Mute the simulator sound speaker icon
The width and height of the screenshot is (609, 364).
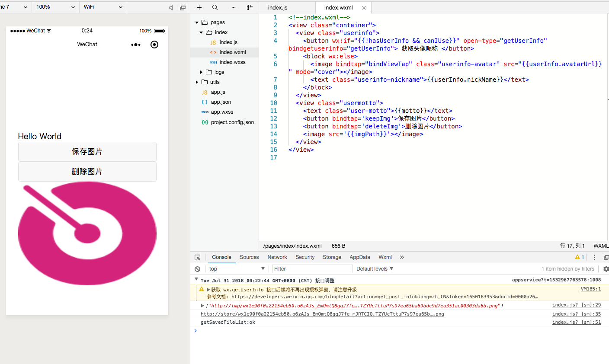point(171,8)
